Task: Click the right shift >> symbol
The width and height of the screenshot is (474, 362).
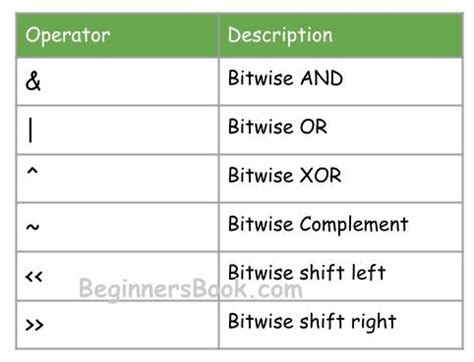Action: [34, 325]
